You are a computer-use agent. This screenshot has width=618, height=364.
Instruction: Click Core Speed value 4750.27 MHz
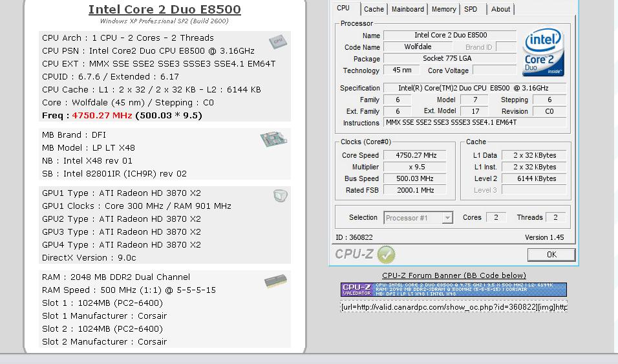tap(415, 155)
